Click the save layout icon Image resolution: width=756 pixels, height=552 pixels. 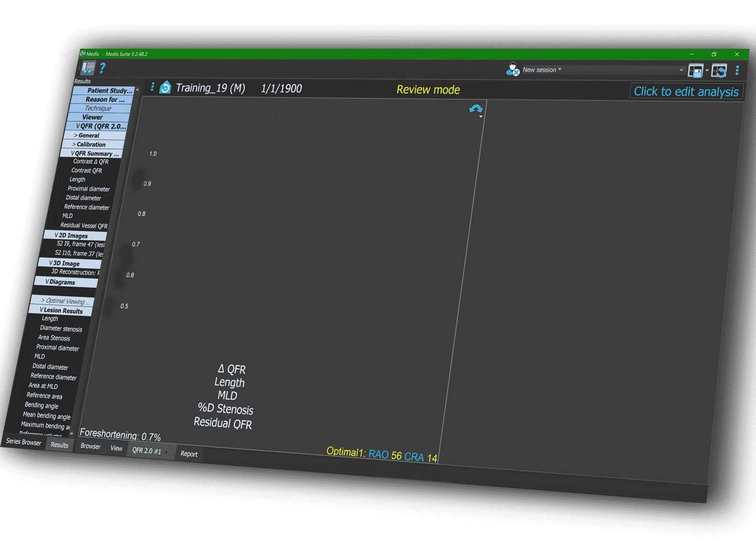pyautogui.click(x=695, y=71)
